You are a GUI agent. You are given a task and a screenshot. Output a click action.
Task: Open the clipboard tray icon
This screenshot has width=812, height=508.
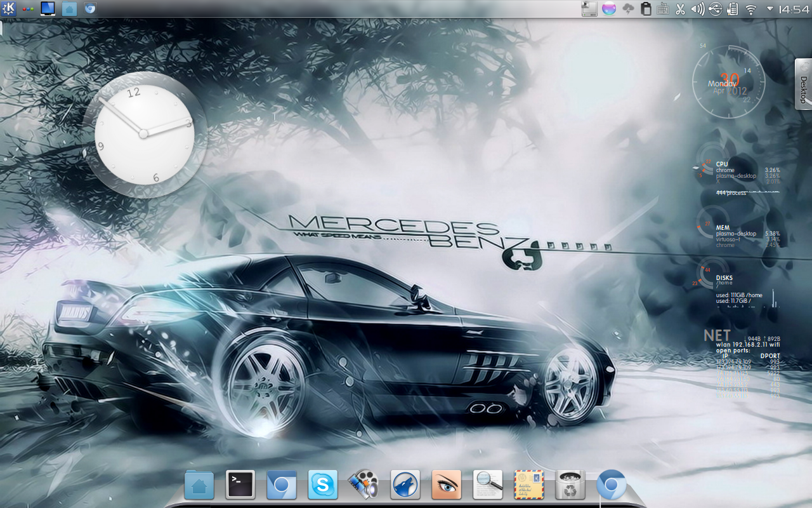(x=646, y=9)
